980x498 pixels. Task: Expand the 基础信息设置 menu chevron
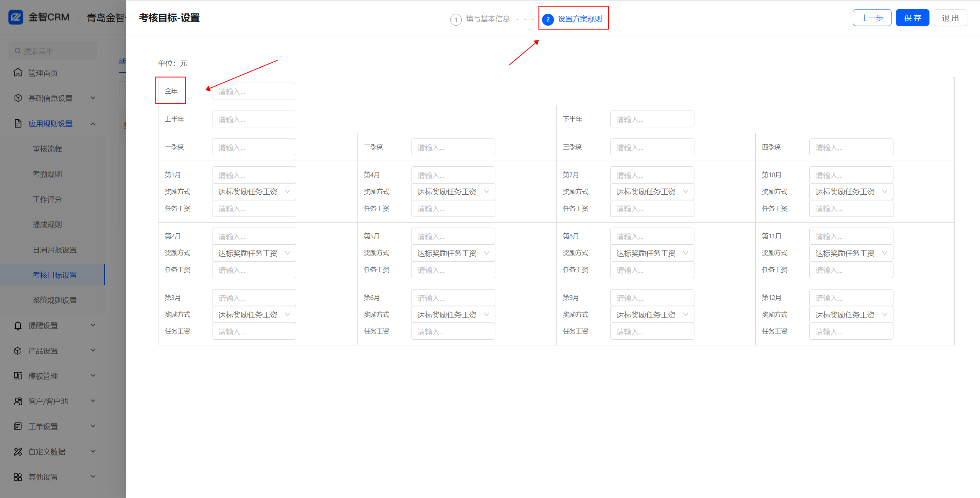(93, 98)
